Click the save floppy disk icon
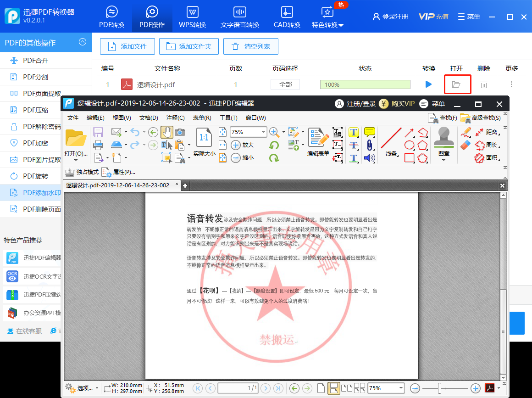 tap(98, 132)
